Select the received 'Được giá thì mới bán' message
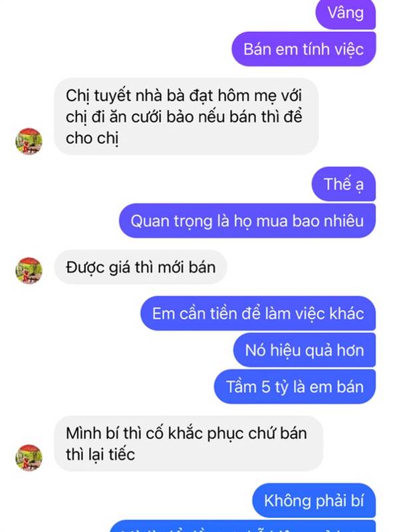Viewport: 399px width, 532px height. [x=140, y=267]
